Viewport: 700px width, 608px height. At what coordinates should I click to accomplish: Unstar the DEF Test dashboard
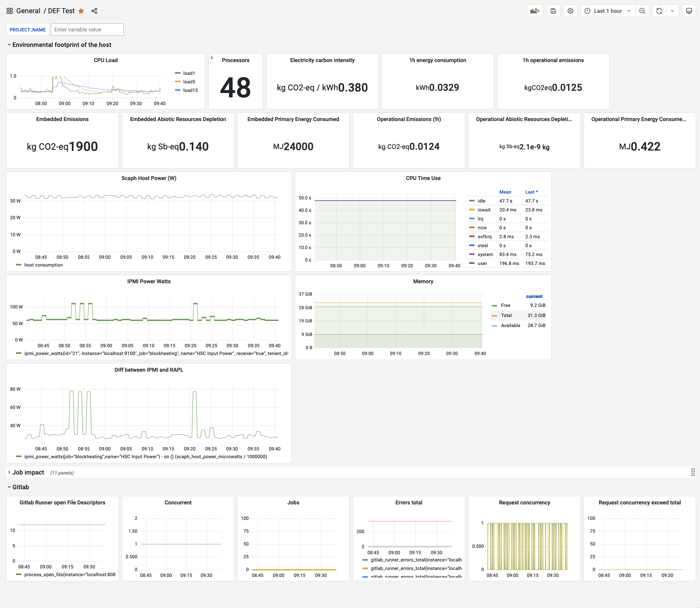[x=81, y=11]
